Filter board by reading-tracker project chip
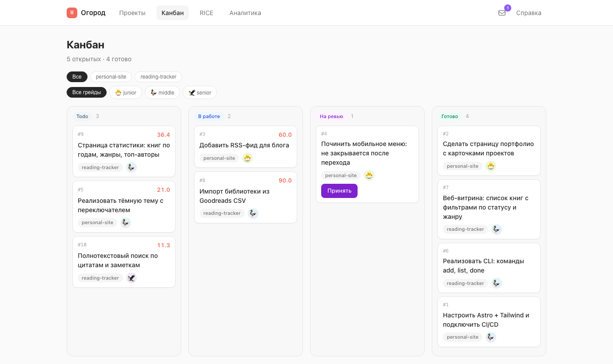613x364 pixels. 158,77
